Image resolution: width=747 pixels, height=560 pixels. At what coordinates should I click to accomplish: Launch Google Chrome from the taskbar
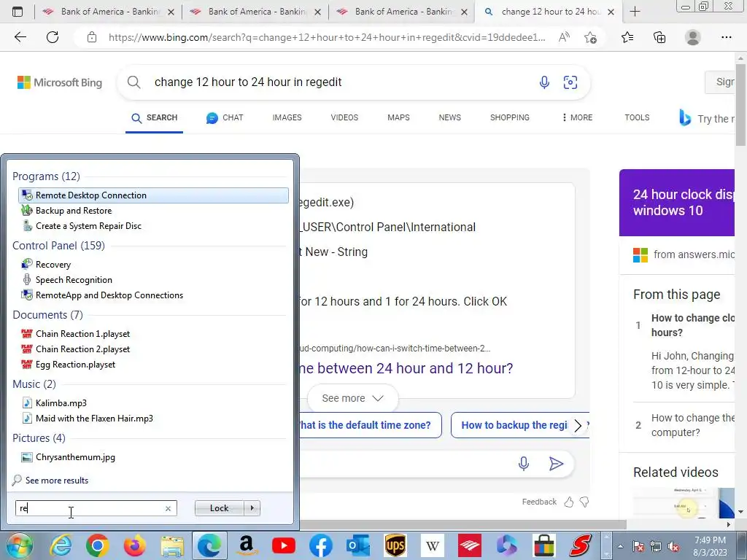(x=98, y=545)
